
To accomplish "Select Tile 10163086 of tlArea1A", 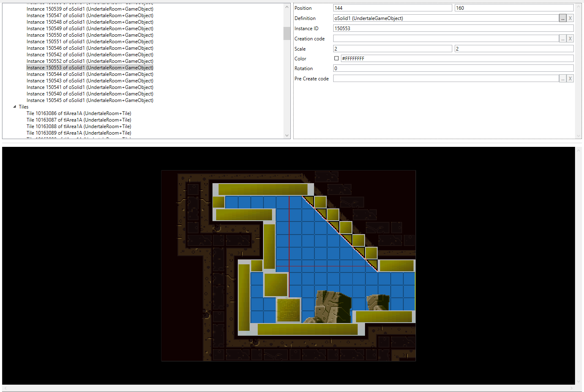I will (79, 113).
